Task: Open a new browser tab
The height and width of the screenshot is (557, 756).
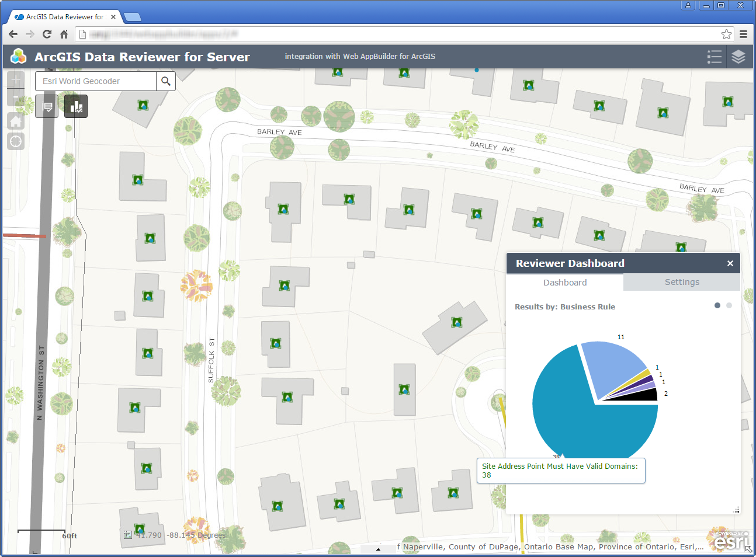Action: 133,17
